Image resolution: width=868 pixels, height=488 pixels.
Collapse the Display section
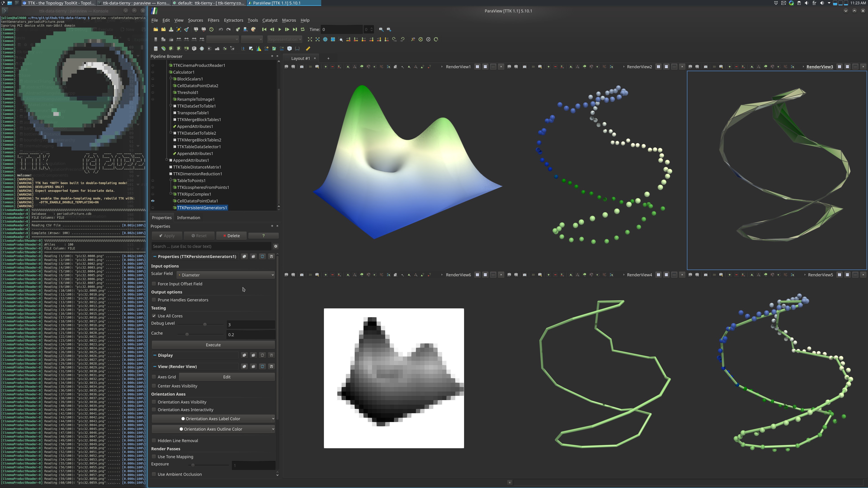pos(155,355)
